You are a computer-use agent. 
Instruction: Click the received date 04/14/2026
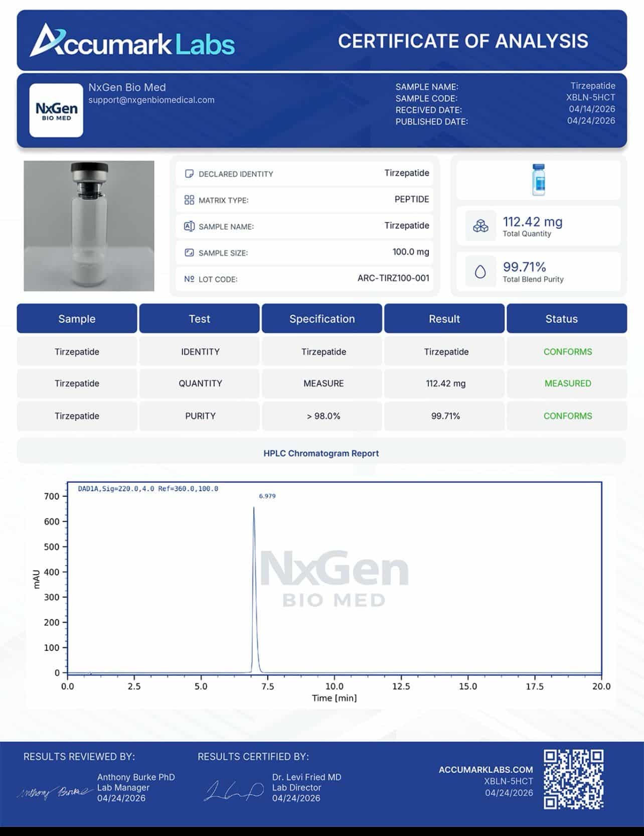592,109
